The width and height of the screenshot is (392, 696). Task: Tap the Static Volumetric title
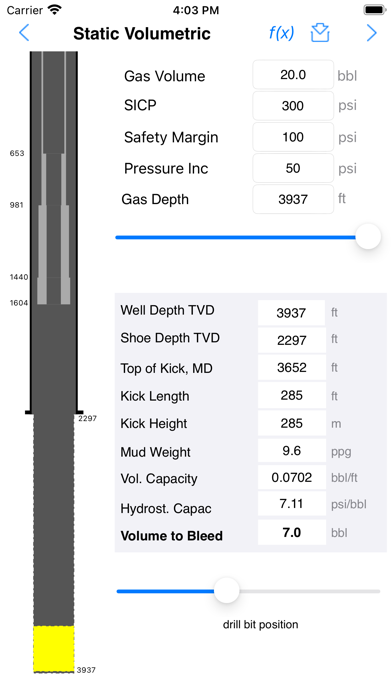(142, 34)
